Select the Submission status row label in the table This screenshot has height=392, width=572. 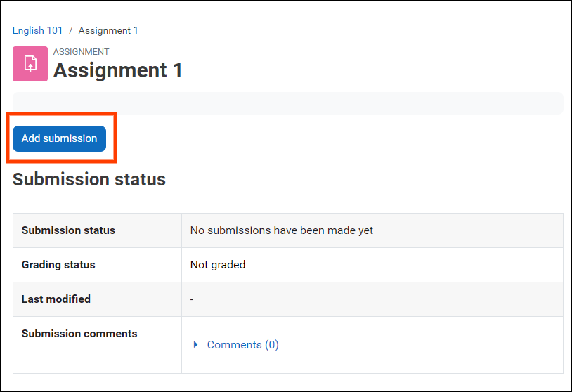(68, 230)
